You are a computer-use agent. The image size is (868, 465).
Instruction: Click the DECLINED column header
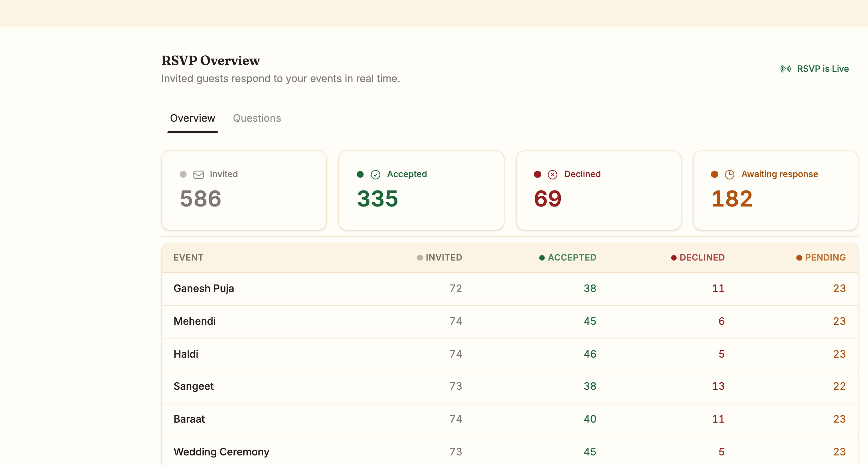pyautogui.click(x=698, y=257)
